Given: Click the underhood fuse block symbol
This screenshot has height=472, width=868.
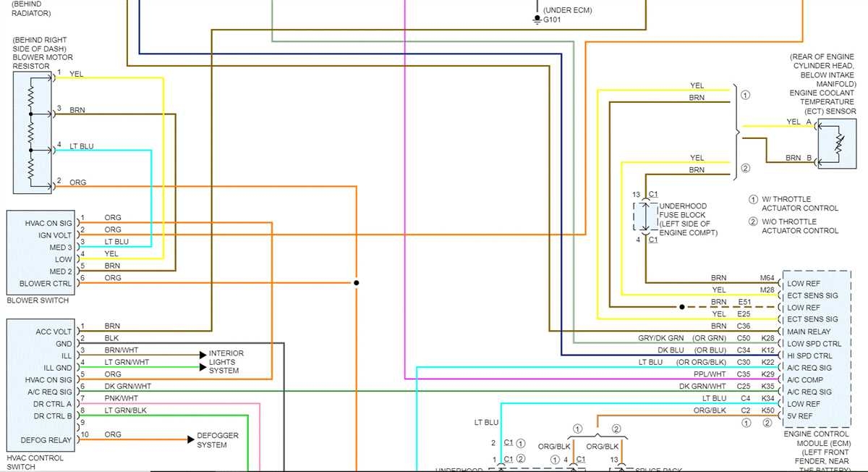Looking at the screenshot, I should tap(646, 217).
